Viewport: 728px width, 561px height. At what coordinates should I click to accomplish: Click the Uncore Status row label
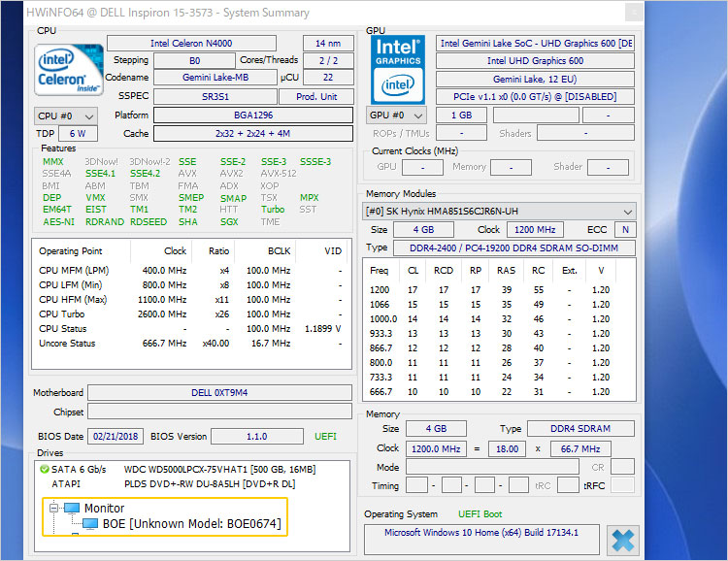point(67,344)
